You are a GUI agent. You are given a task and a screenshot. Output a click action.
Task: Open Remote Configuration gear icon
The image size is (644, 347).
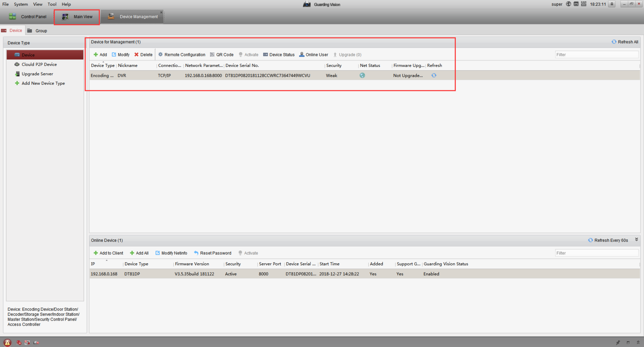tap(160, 55)
